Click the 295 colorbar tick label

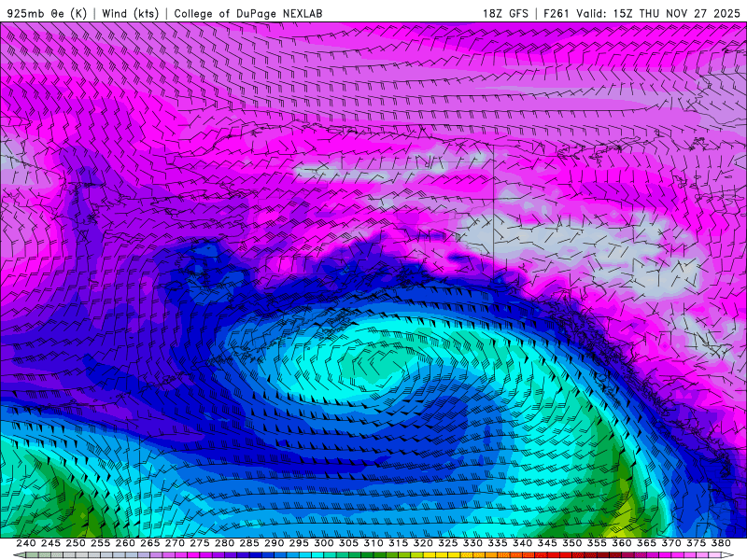coord(299,543)
